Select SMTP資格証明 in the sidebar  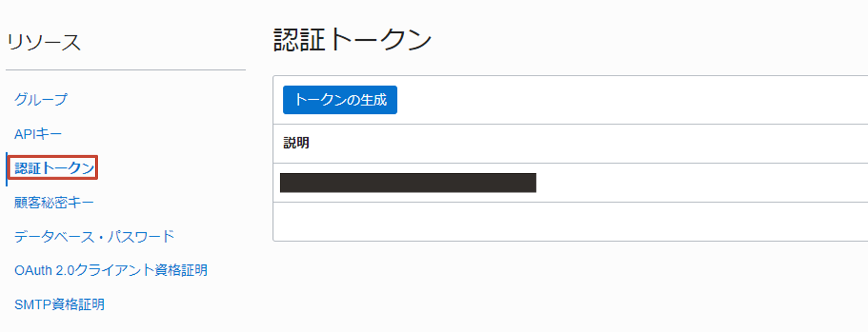(59, 304)
